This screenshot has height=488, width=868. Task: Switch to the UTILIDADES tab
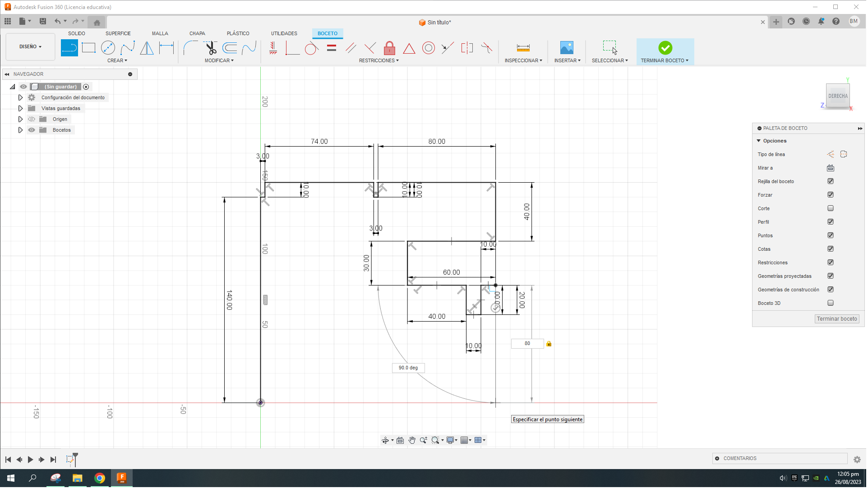[x=284, y=33]
